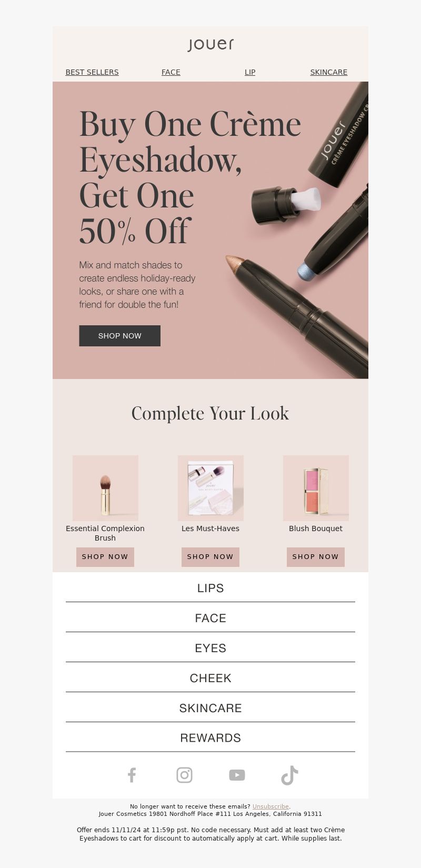The width and height of the screenshot is (421, 868).
Task: Shop Now for Essential Complexion Brush
Action: pos(105,557)
